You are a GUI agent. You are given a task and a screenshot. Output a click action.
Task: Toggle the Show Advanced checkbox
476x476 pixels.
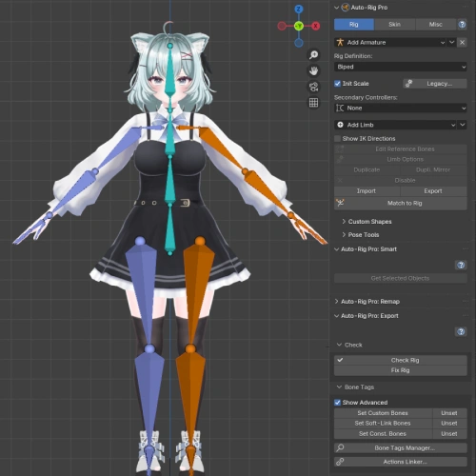(338, 403)
